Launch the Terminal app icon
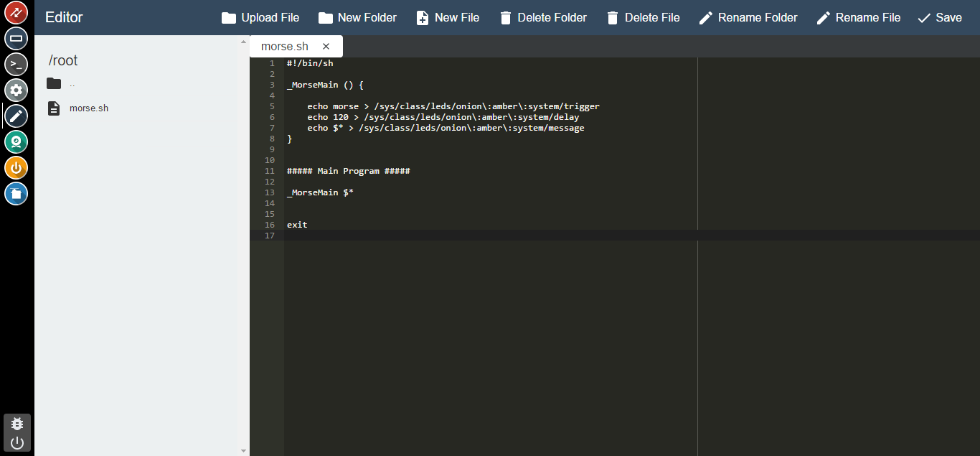980x456 pixels. point(17,64)
